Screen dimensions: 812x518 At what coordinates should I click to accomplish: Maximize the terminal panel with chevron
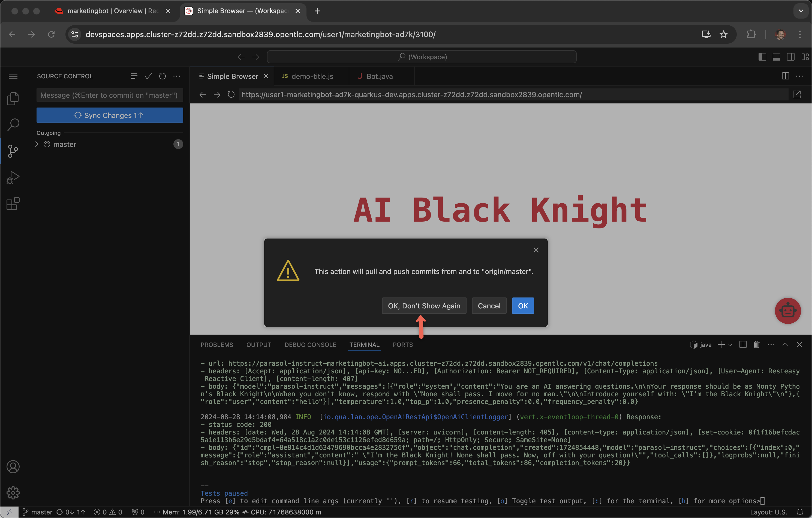pyautogui.click(x=785, y=344)
